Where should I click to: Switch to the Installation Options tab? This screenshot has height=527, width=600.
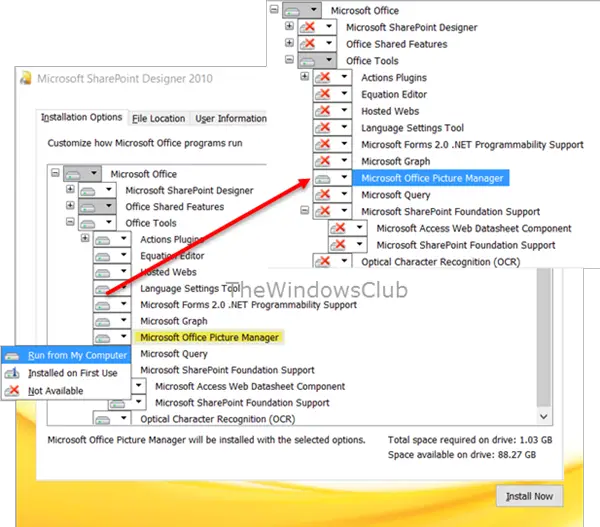click(82, 117)
